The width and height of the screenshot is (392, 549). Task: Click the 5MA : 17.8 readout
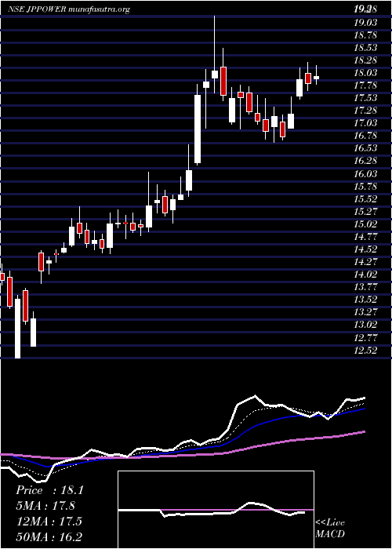(46, 506)
